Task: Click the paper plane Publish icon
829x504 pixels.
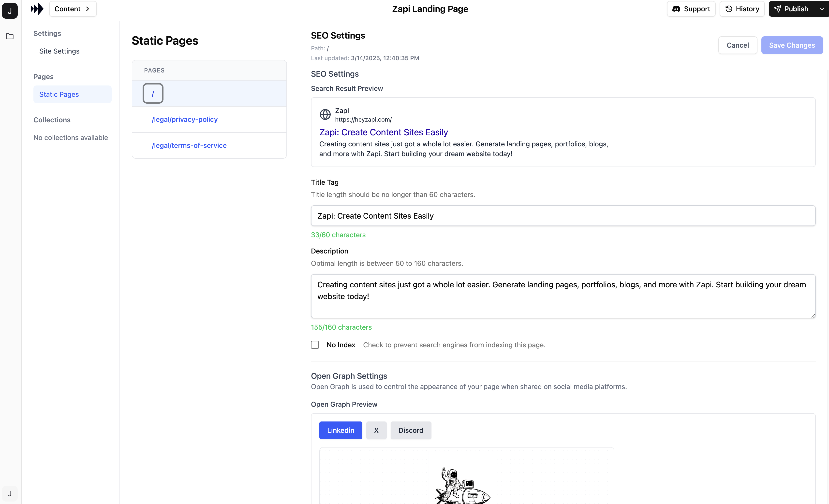Action: (x=778, y=9)
